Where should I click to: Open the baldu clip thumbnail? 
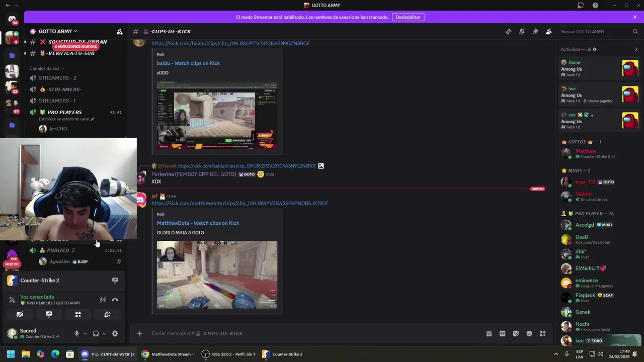217,115
